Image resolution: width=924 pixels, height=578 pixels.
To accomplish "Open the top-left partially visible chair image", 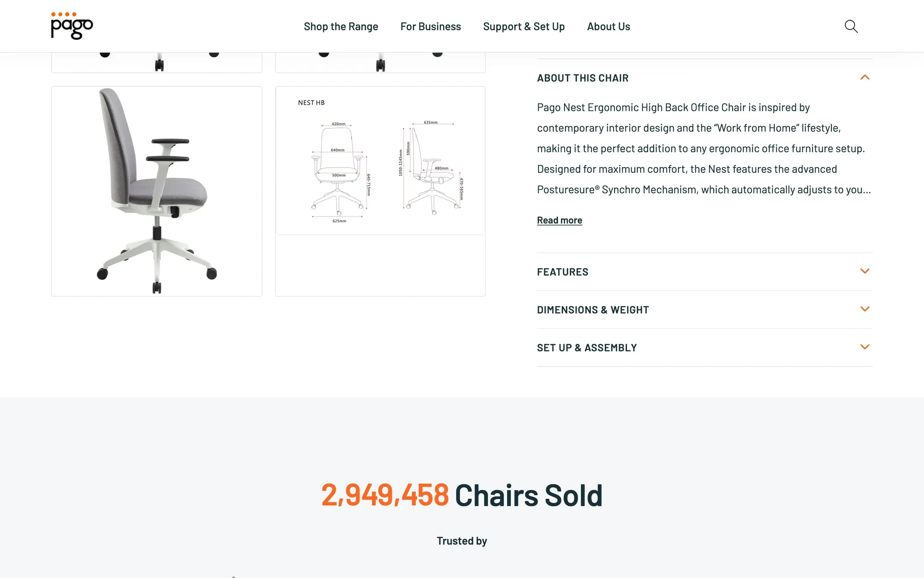I will tap(157, 62).
